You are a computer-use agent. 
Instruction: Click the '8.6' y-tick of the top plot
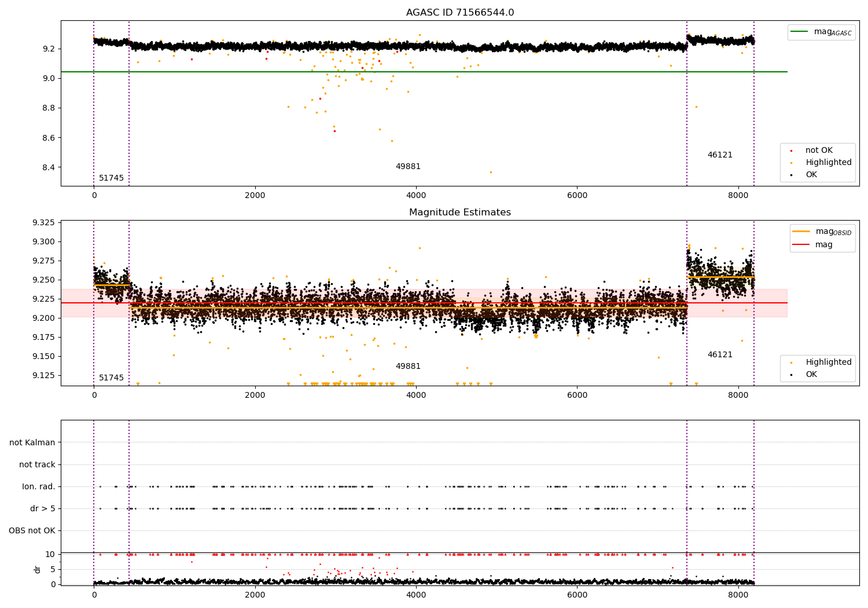coord(49,138)
